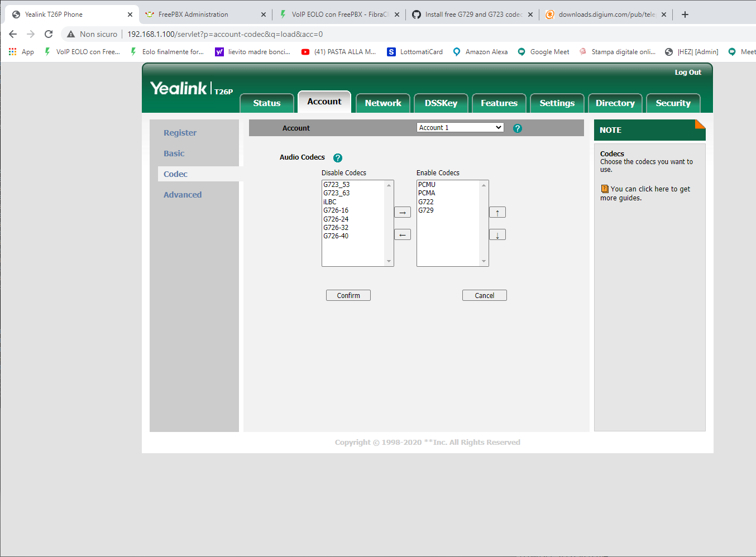Screen dimensions: 756x557
Task: Move selected codec left with arrow button
Action: pos(403,234)
